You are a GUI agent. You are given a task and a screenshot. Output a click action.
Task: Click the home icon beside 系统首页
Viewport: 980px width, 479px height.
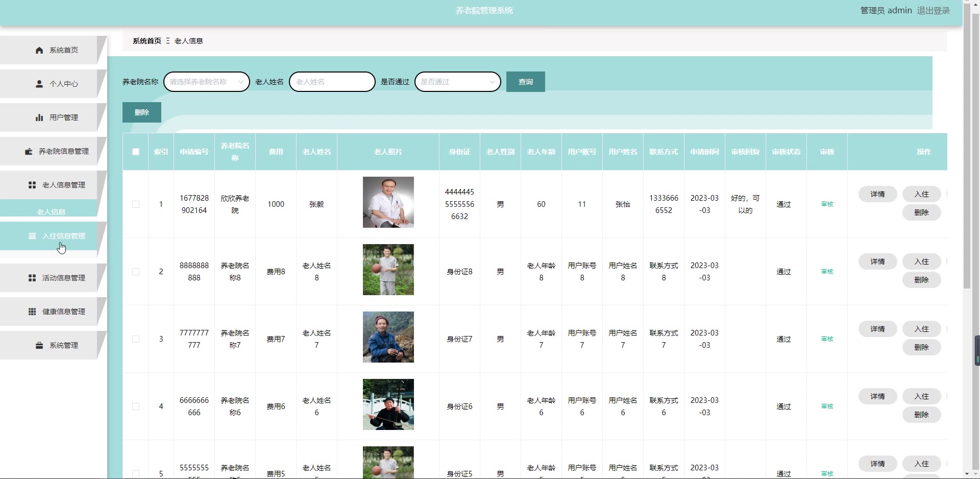39,50
